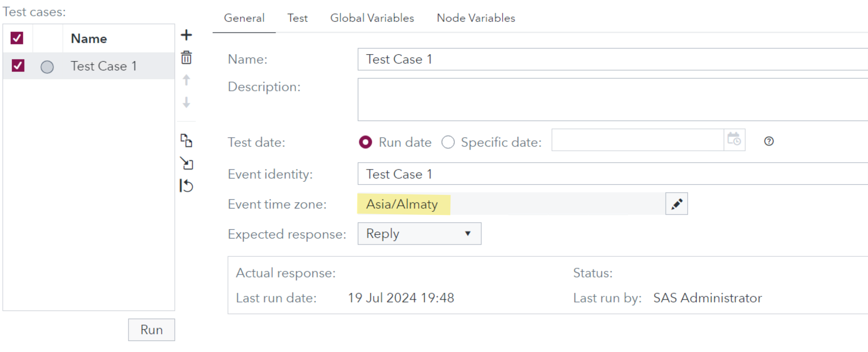Click the plus icon to add test case
The height and width of the screenshot is (352, 868).
pyautogui.click(x=186, y=35)
